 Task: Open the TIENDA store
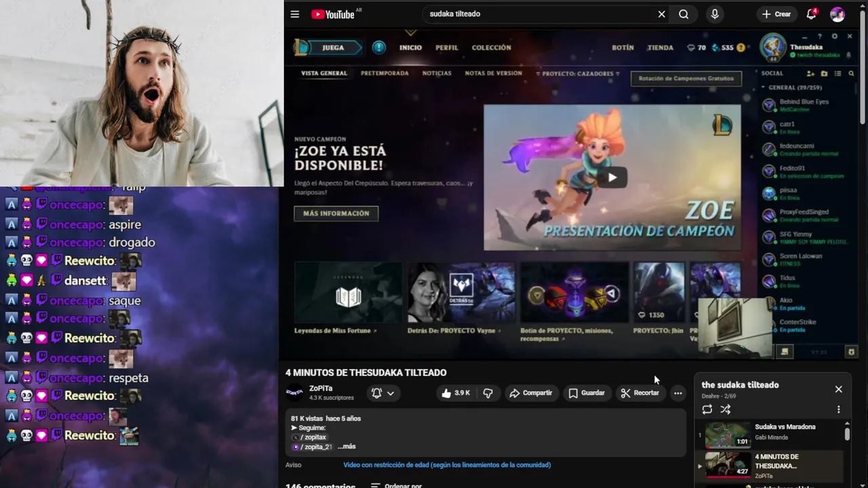pyautogui.click(x=660, y=47)
